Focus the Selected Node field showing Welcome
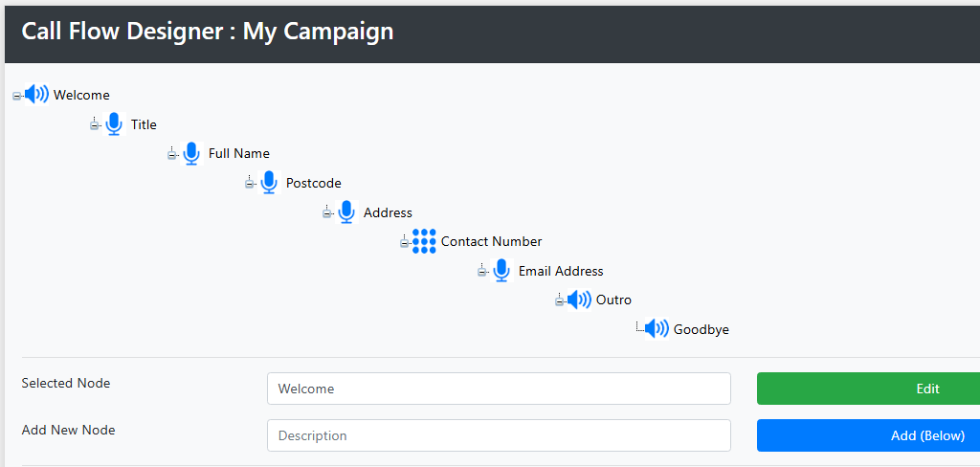 coord(499,389)
